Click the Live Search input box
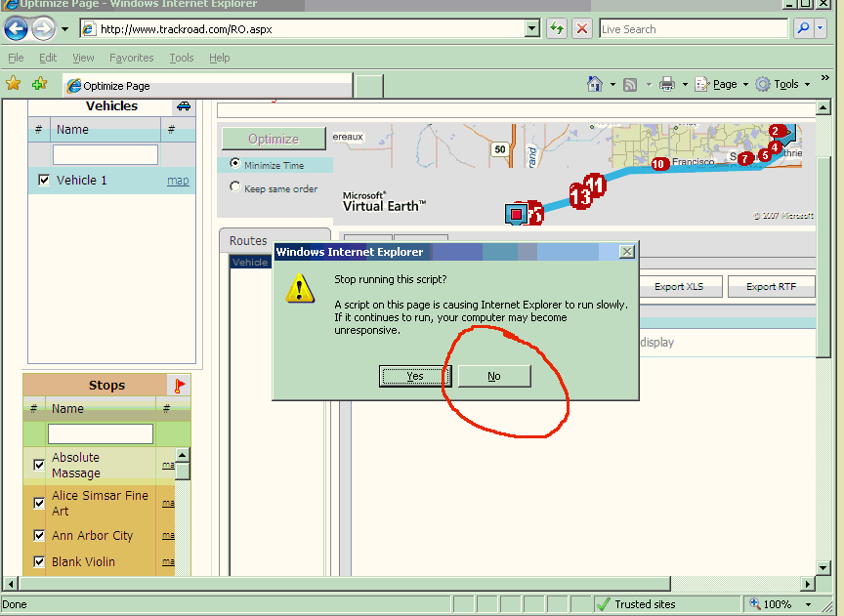 (x=694, y=29)
